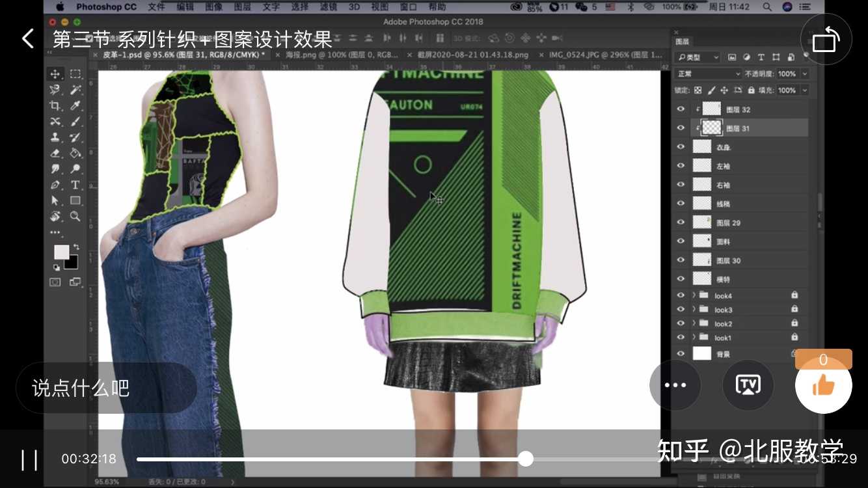This screenshot has width=868, height=488.
Task: Click the foreground color swatch
Action: pyautogui.click(x=61, y=252)
